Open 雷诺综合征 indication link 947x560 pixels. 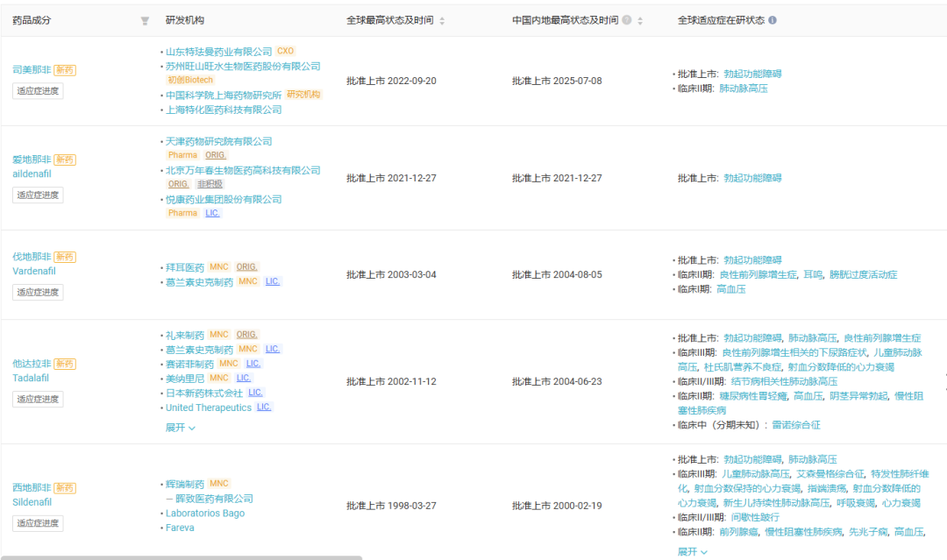(x=796, y=425)
